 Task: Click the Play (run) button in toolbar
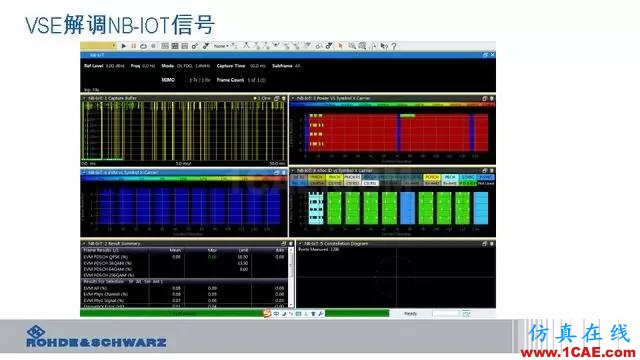point(124,46)
